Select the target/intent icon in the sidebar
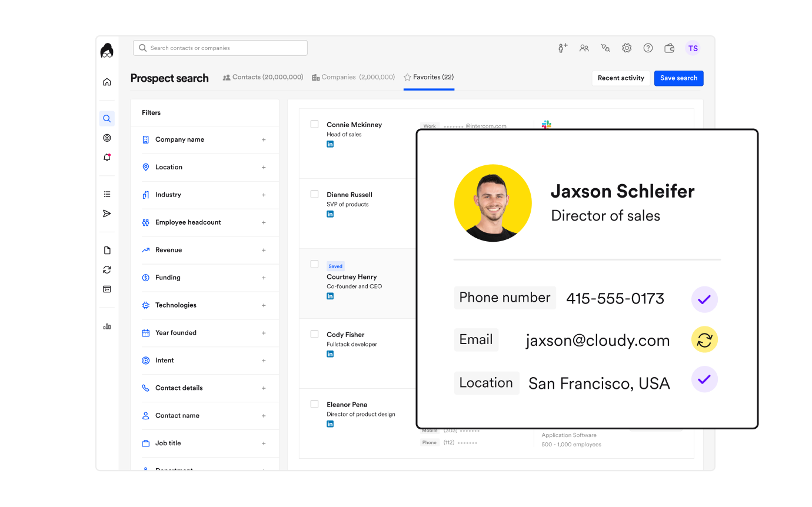Image resolution: width=812 pixels, height=507 pixels. (x=107, y=138)
